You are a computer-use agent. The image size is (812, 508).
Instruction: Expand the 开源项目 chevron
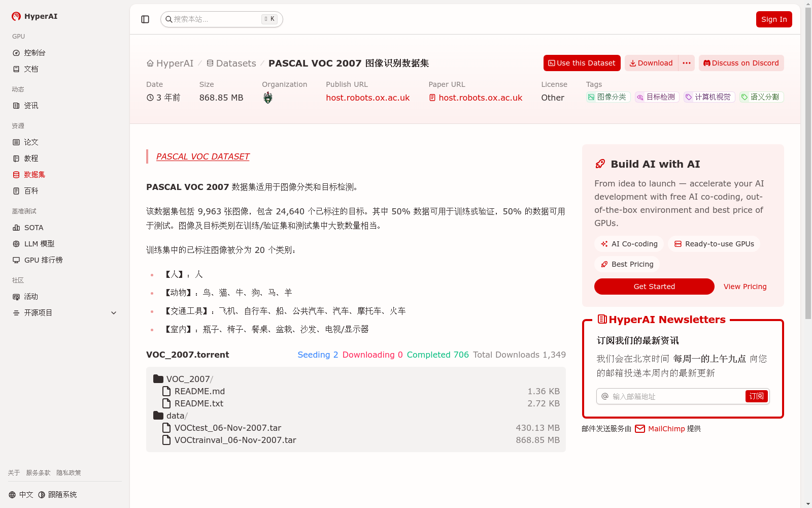coord(114,313)
